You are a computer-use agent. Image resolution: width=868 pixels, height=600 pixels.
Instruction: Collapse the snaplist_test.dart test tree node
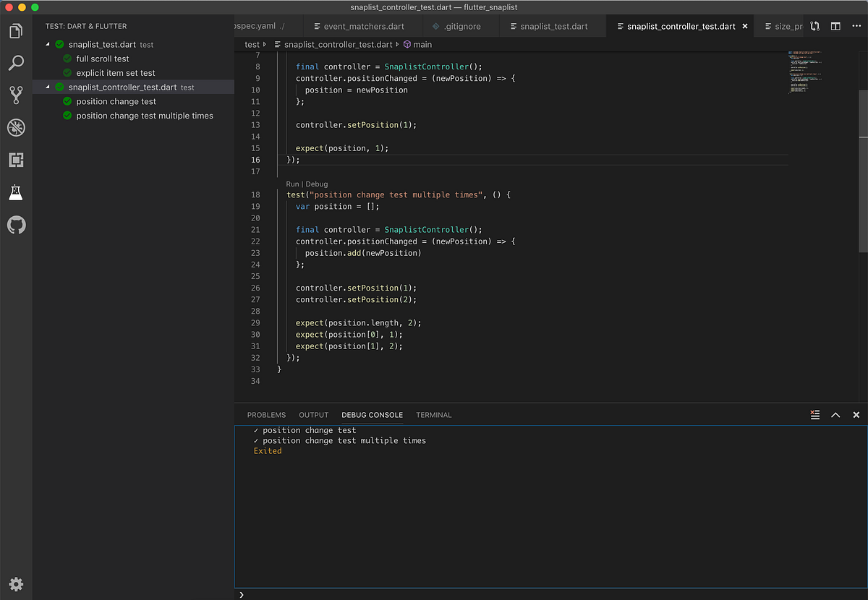[48, 45]
